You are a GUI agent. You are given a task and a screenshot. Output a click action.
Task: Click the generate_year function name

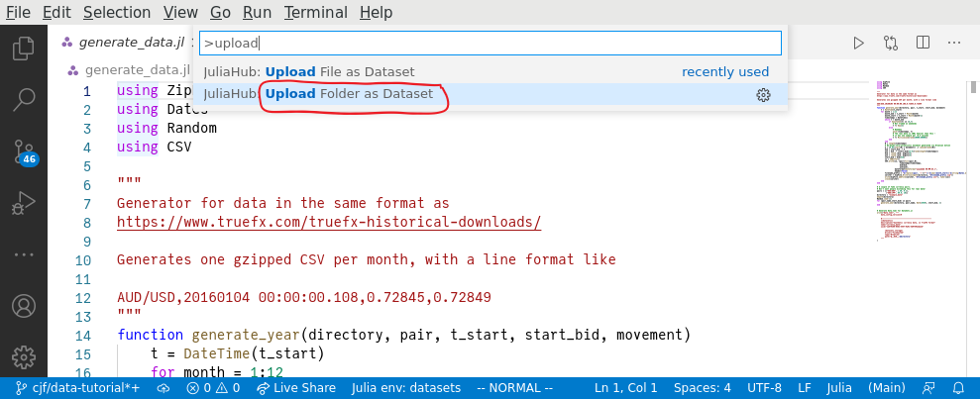(246, 336)
